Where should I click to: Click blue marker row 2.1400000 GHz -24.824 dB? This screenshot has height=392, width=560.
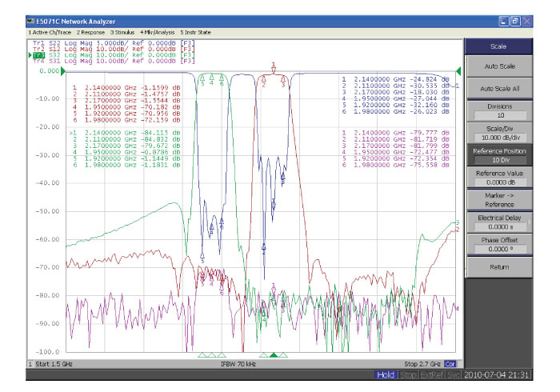[x=395, y=79]
